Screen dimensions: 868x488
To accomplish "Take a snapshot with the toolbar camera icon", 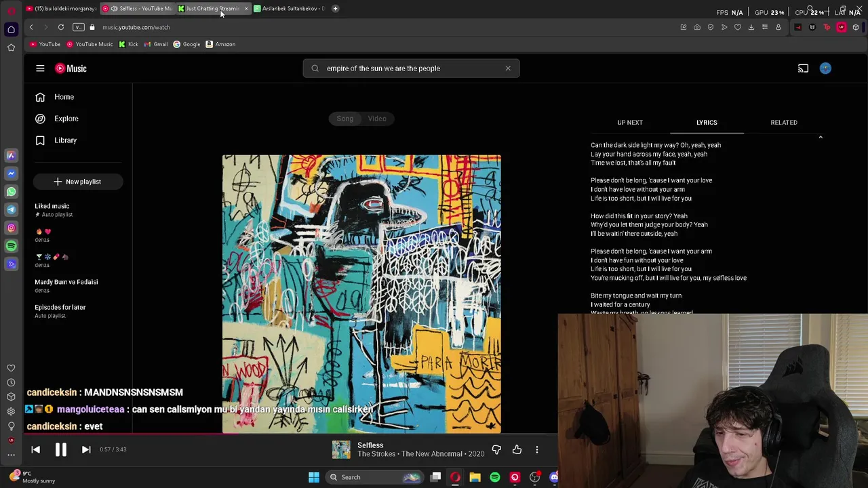I will [x=697, y=27].
